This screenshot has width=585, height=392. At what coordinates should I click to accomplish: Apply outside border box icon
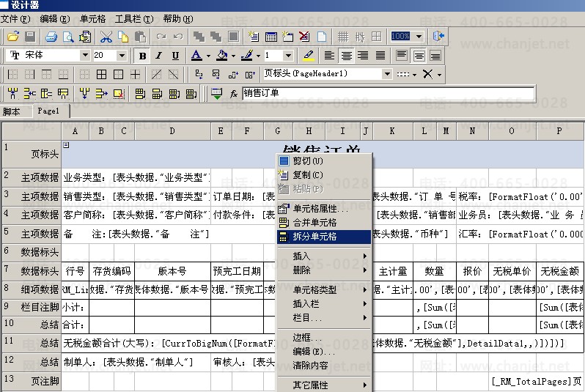click(118, 75)
